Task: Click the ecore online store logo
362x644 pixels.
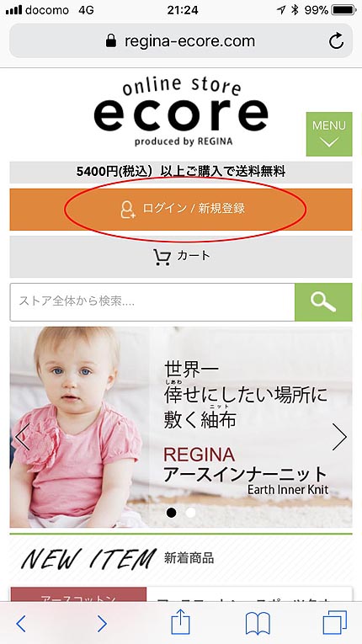Action: (181, 111)
